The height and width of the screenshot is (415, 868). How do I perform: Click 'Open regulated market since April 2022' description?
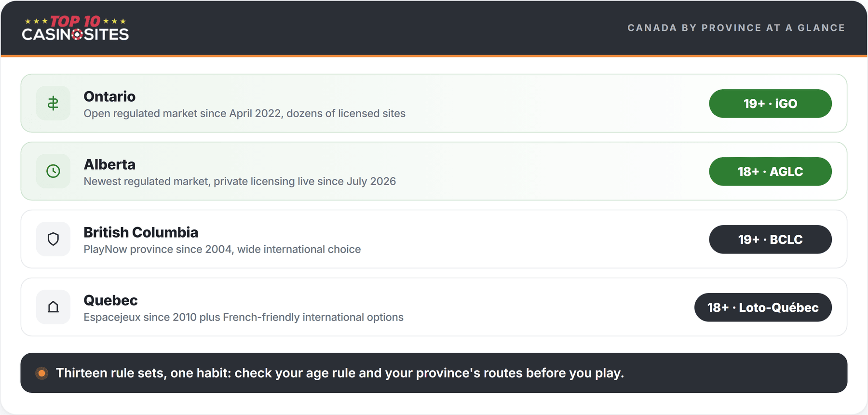pos(244,113)
